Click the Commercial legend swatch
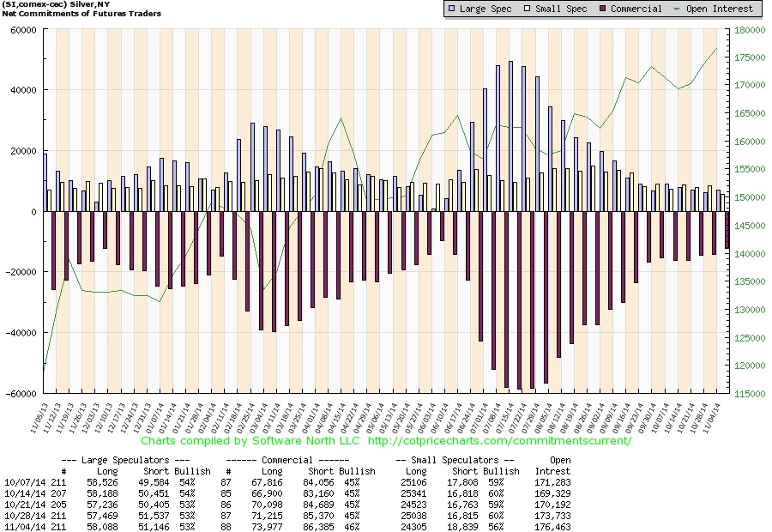Viewport: 772px width, 532px height. [603, 9]
